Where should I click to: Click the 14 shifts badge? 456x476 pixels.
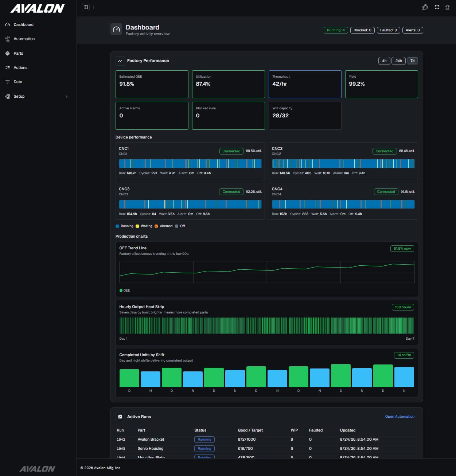(404, 355)
